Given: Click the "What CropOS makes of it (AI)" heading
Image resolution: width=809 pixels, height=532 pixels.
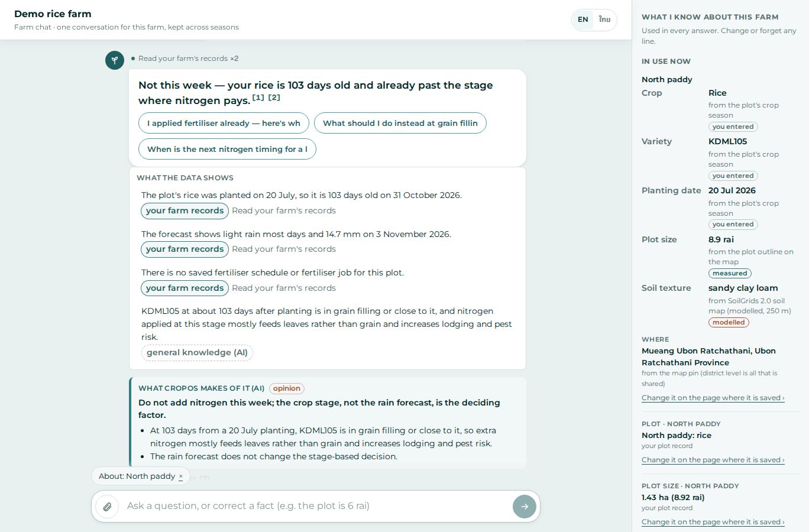Looking at the screenshot, I should 202,388.
